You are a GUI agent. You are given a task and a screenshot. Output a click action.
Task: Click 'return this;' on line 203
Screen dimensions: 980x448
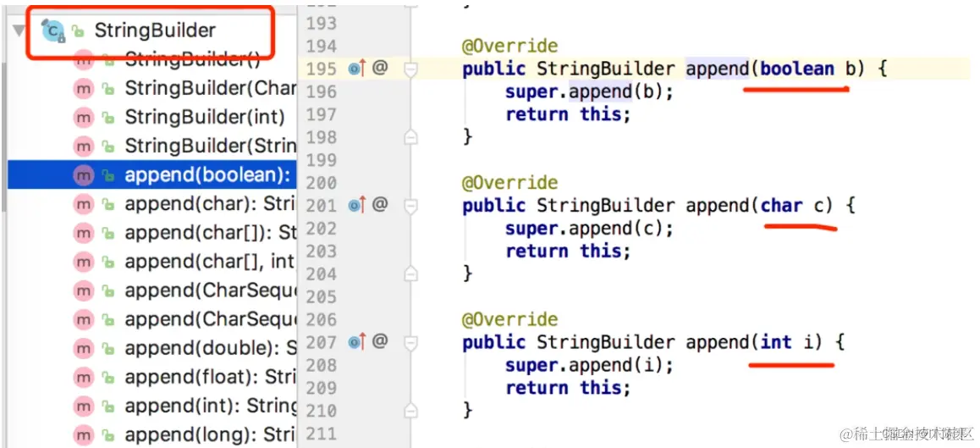(x=568, y=251)
